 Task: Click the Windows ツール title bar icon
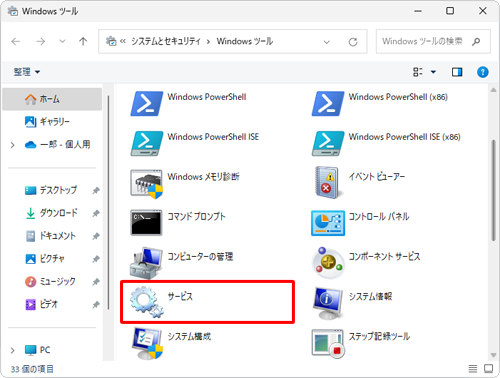coord(13,11)
